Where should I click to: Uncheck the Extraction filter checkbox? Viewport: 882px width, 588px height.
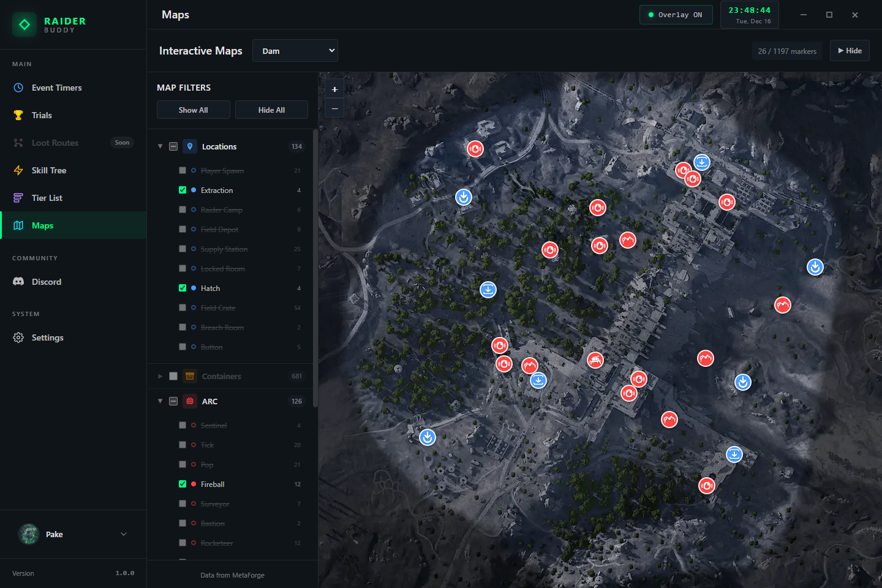[x=183, y=190]
